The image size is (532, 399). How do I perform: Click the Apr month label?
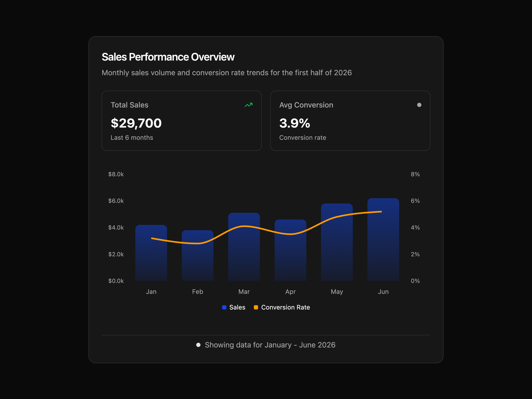(x=290, y=292)
